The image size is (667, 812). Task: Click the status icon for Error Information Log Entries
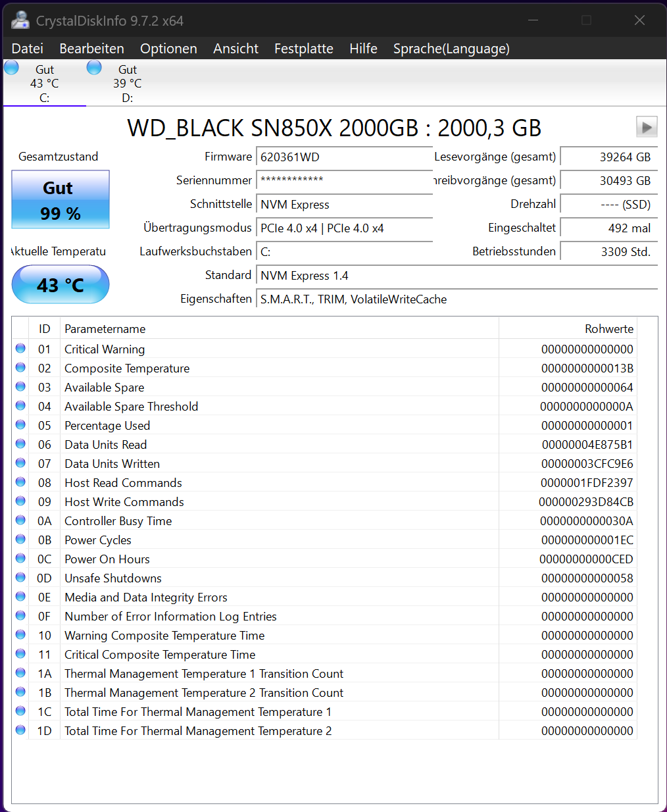(x=20, y=615)
